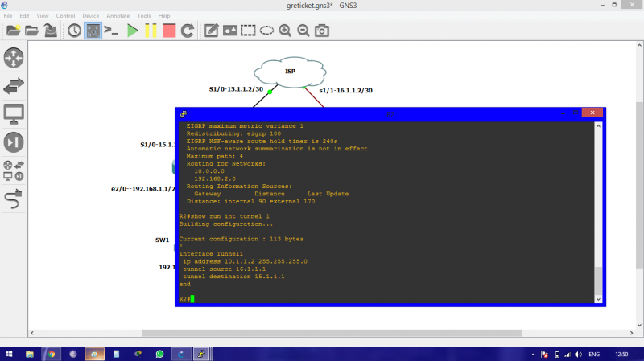Select the e2/0--192.168.1.1 label

click(x=143, y=189)
